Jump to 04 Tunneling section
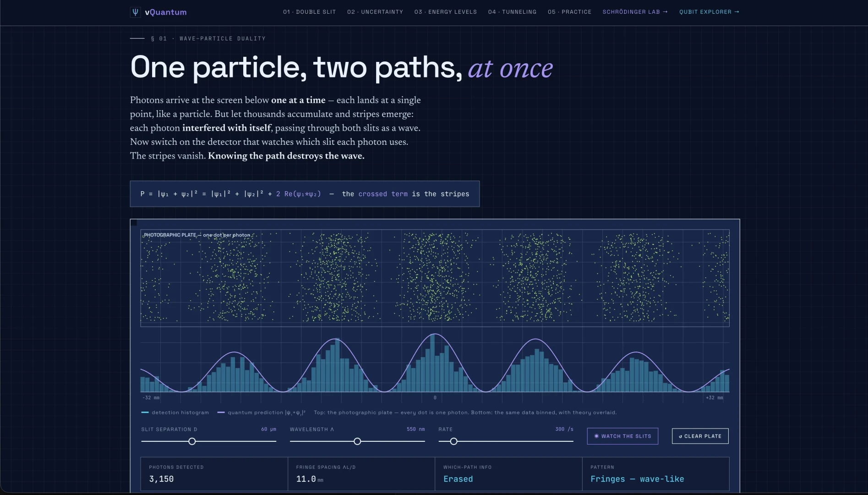 click(x=512, y=12)
